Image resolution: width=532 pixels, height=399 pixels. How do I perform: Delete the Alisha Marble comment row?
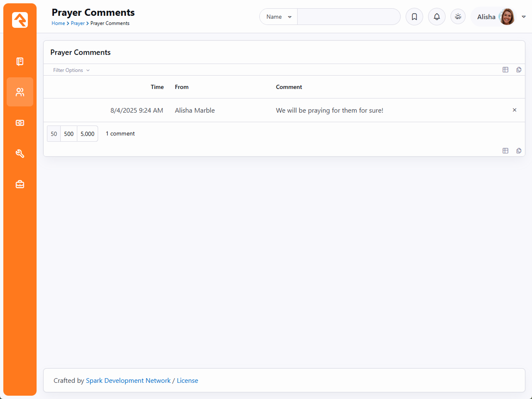pyautogui.click(x=515, y=110)
